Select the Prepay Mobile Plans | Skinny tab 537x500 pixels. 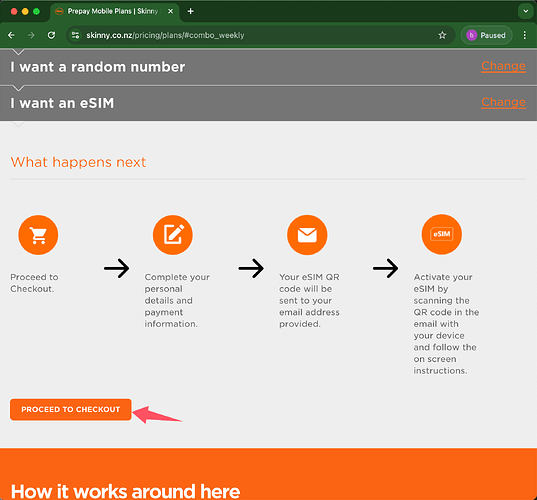point(115,12)
